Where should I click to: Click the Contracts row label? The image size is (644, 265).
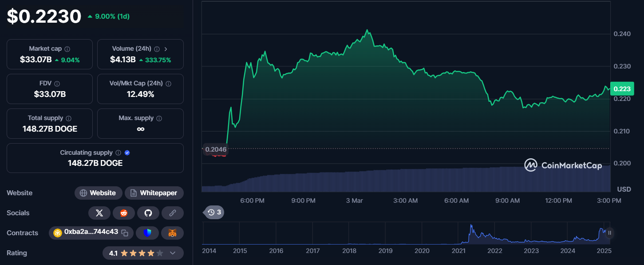tap(22, 233)
